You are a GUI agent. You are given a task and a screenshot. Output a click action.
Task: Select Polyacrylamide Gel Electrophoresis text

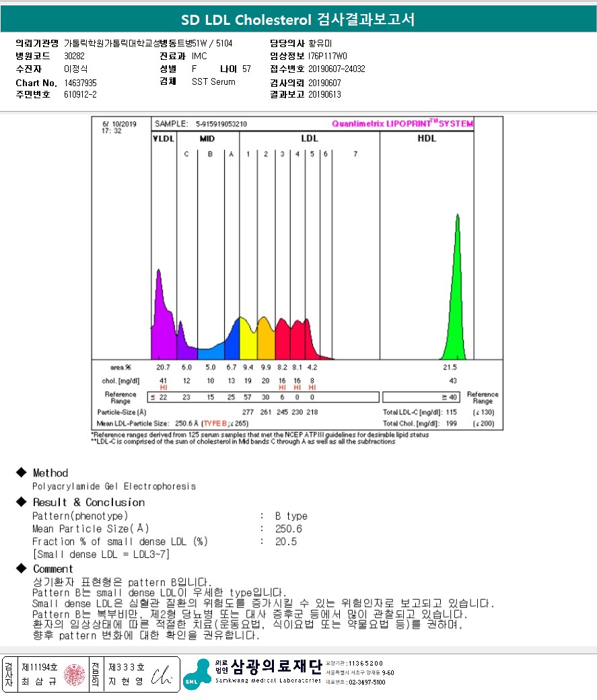click(x=114, y=486)
